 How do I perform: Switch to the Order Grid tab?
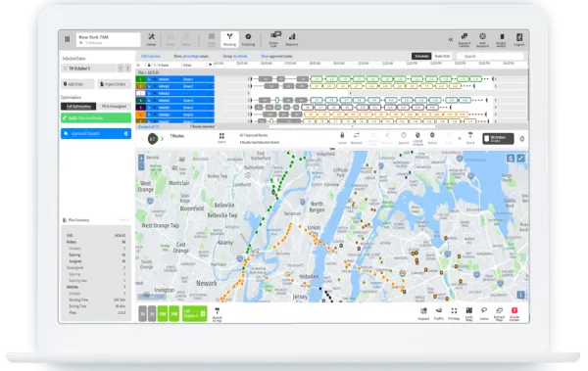(x=442, y=56)
